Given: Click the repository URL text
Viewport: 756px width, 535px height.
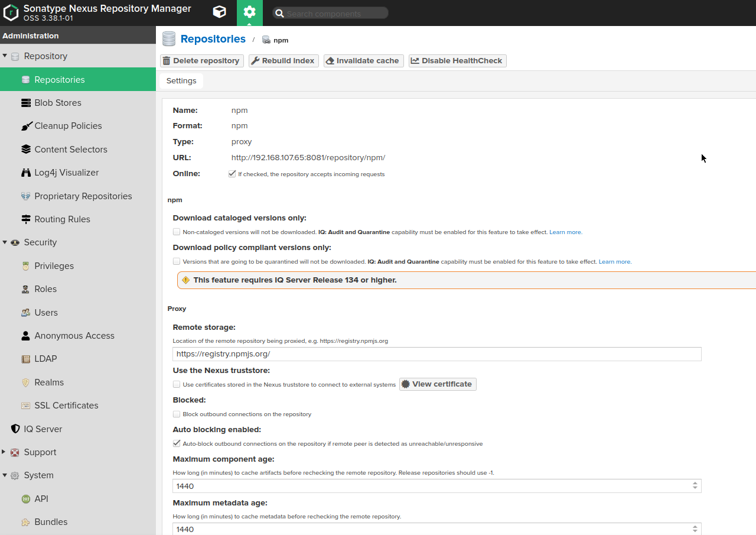Looking at the screenshot, I should [x=308, y=158].
